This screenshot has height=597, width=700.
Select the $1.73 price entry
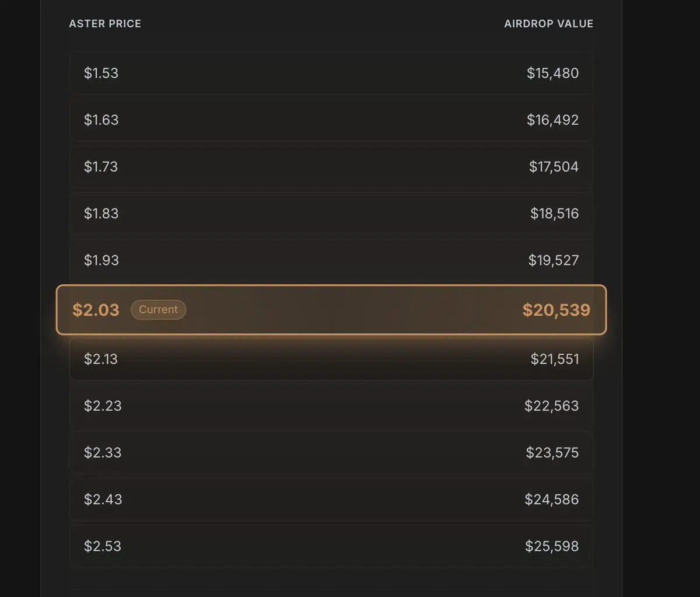tap(101, 167)
